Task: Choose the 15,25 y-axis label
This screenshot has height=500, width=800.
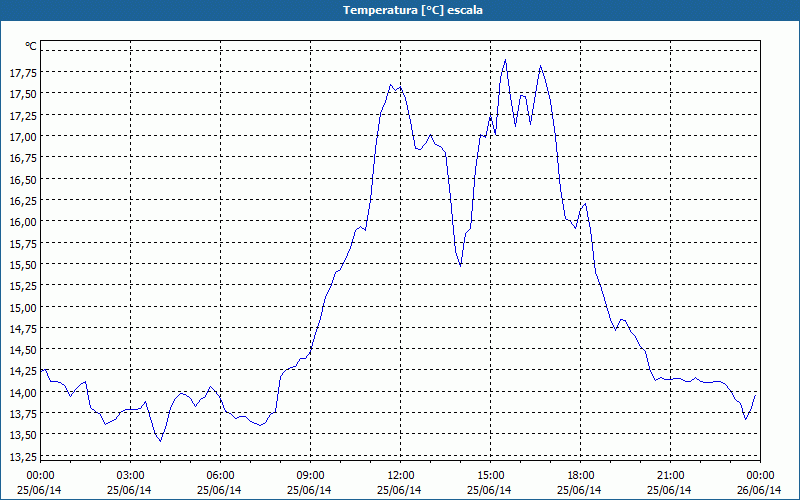Action: tap(23, 286)
